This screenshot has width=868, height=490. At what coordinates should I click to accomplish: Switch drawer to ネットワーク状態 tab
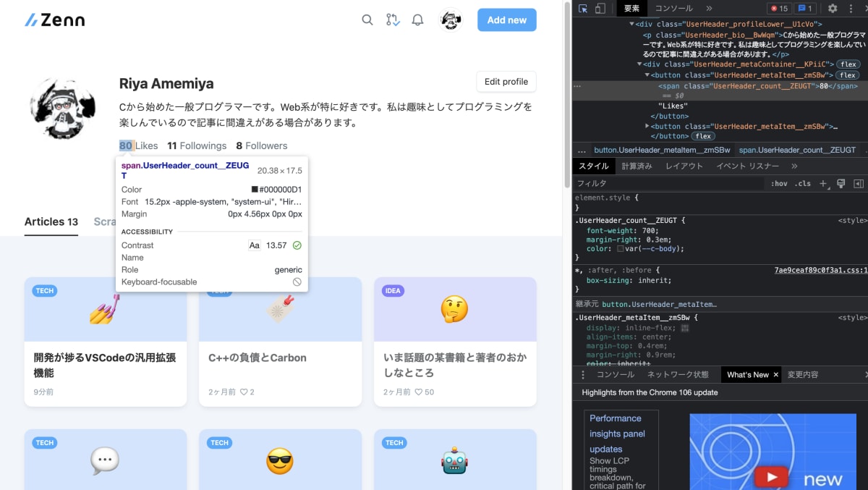pos(678,375)
